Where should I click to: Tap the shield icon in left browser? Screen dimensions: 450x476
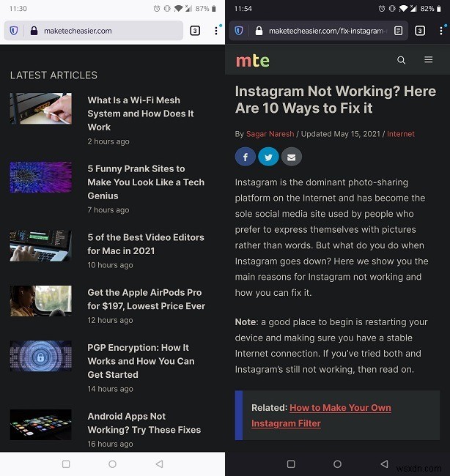(x=14, y=31)
